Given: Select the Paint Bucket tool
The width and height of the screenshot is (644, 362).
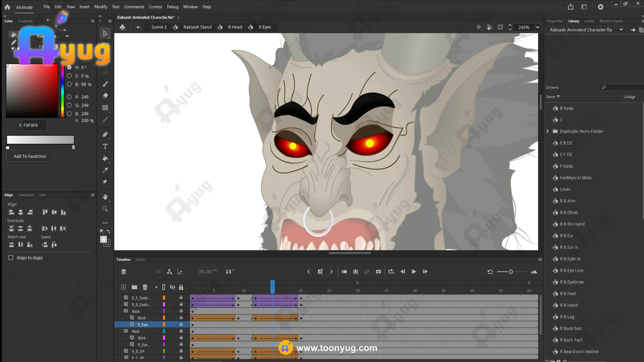Looking at the screenshot, I should click(105, 158).
